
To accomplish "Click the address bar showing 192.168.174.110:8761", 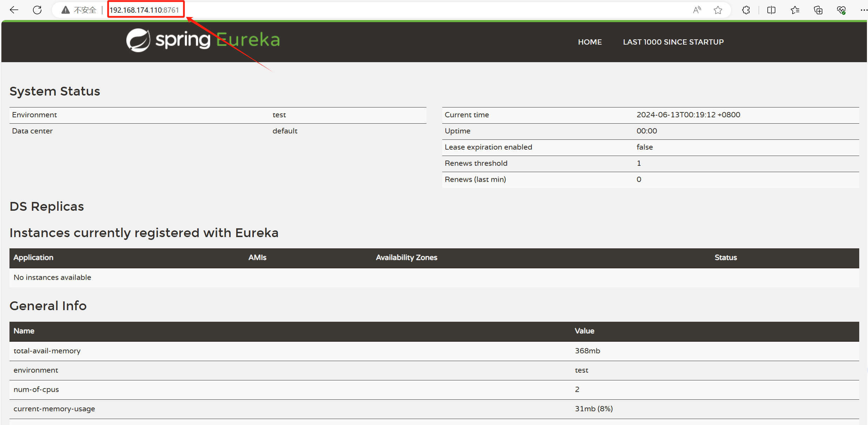I will click(144, 10).
